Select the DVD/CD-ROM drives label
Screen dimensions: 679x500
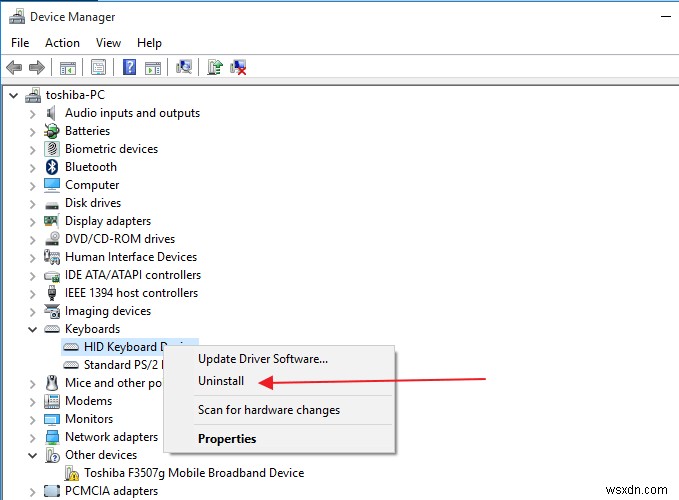pyautogui.click(x=120, y=239)
